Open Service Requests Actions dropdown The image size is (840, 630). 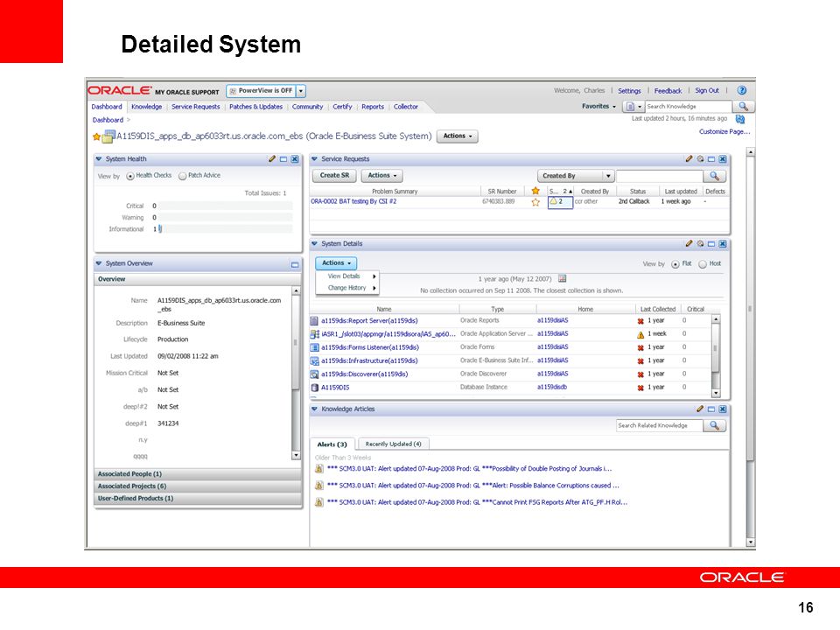click(382, 176)
